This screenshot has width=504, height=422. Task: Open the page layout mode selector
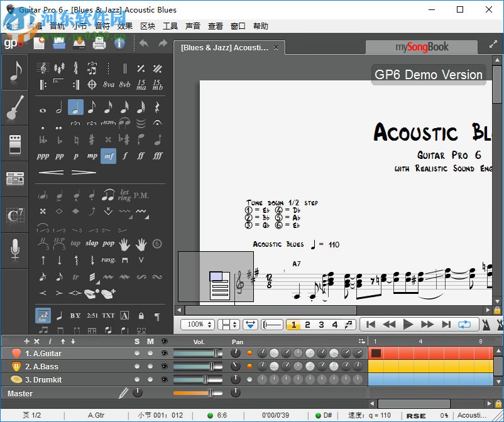(229, 325)
